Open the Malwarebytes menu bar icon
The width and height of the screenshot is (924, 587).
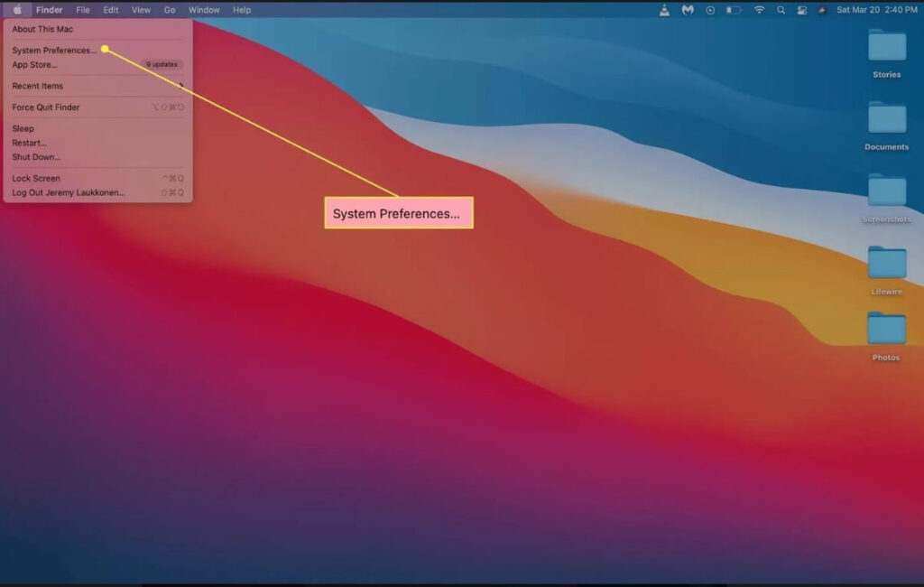[687, 10]
